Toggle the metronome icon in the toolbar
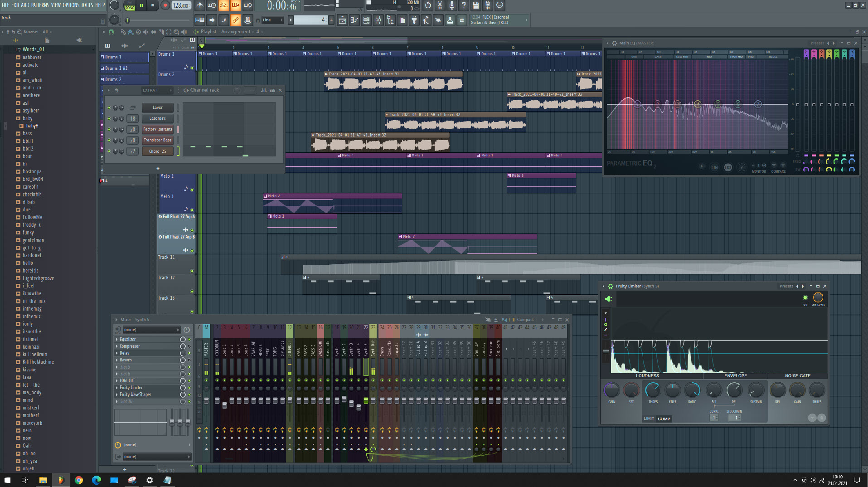This screenshot has height=487, width=868. 200,5
